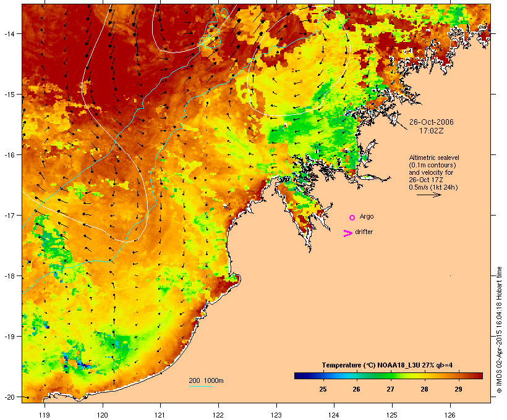Click the '26-Oct 17Z' caption line
This screenshot has height=420, width=507.
tap(426, 180)
